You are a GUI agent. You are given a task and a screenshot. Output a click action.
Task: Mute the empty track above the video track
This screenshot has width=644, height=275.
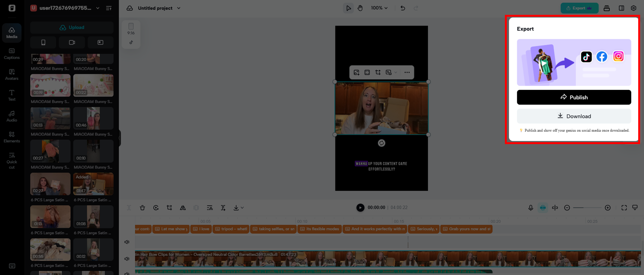(127, 242)
